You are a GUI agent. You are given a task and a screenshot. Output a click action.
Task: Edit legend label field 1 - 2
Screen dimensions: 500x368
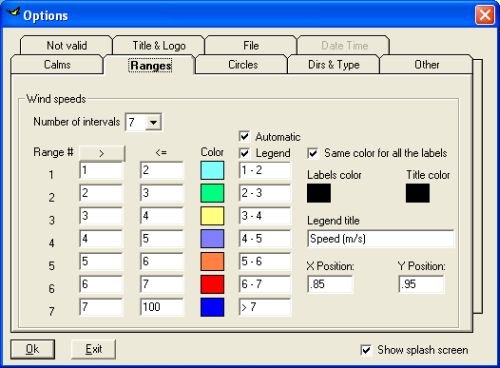point(265,170)
